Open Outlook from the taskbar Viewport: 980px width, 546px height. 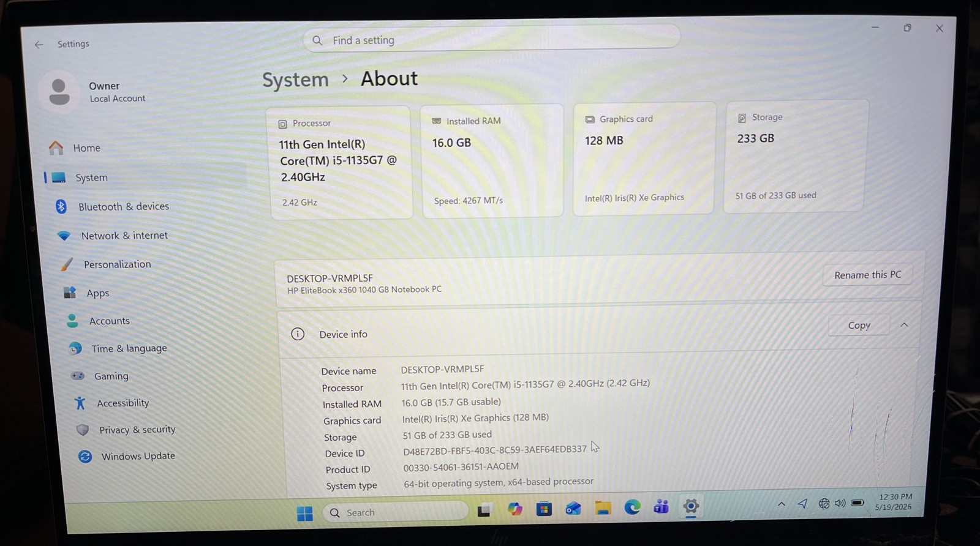(x=573, y=509)
